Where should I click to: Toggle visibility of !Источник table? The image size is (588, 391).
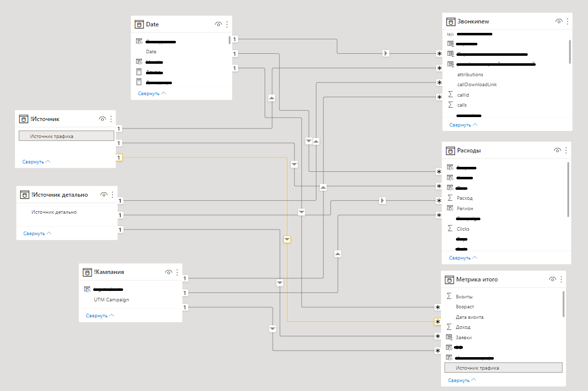point(102,119)
